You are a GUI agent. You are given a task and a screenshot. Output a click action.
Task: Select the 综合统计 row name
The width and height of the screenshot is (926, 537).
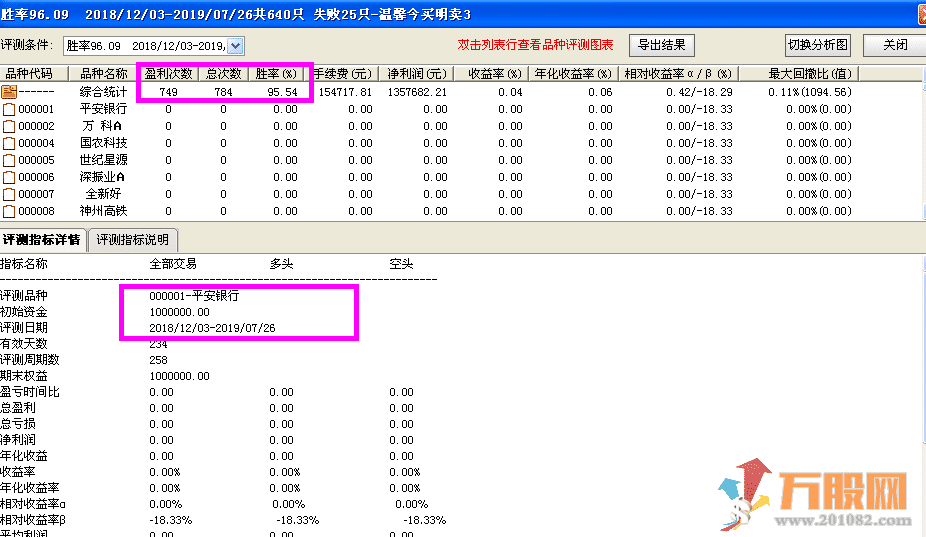click(x=103, y=92)
